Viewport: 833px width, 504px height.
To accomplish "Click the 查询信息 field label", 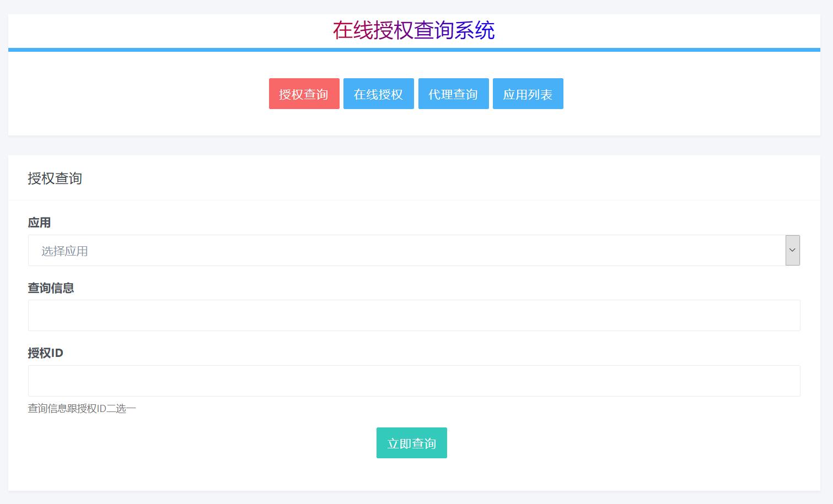I will (51, 288).
